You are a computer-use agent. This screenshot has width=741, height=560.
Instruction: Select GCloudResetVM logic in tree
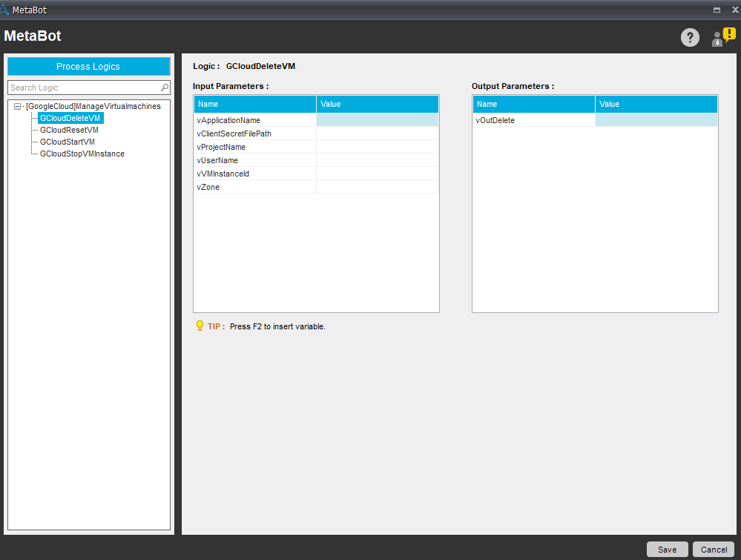point(69,130)
